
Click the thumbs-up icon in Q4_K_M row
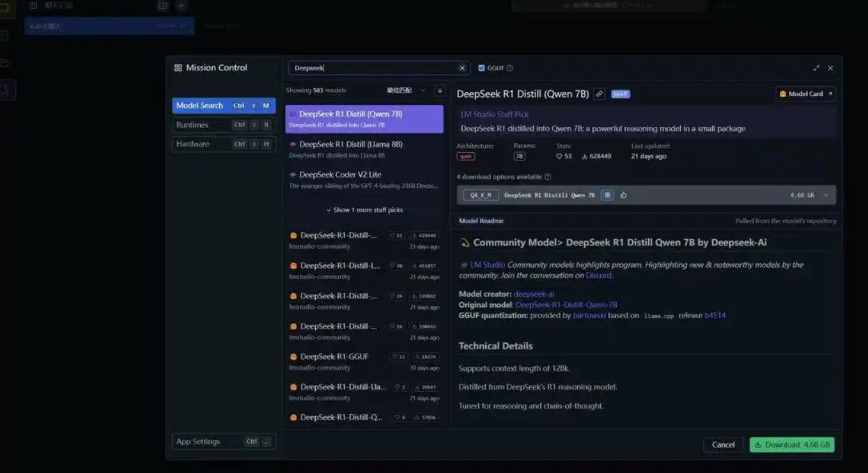tap(624, 195)
